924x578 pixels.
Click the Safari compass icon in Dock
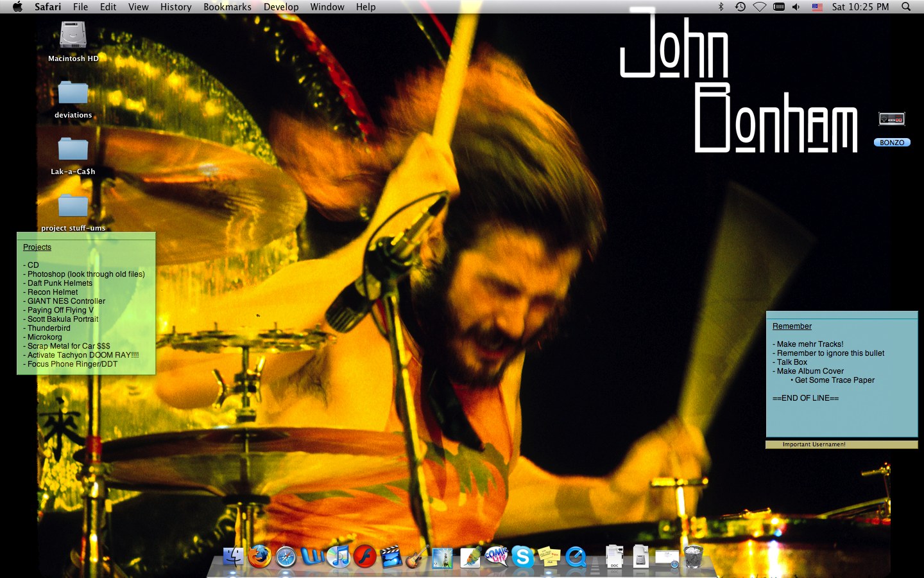pyautogui.click(x=286, y=557)
